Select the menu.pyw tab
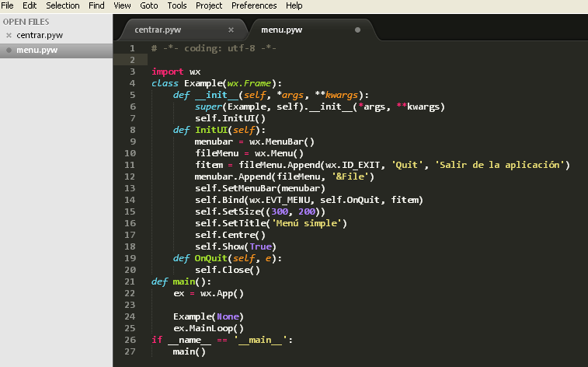 pyautogui.click(x=282, y=30)
